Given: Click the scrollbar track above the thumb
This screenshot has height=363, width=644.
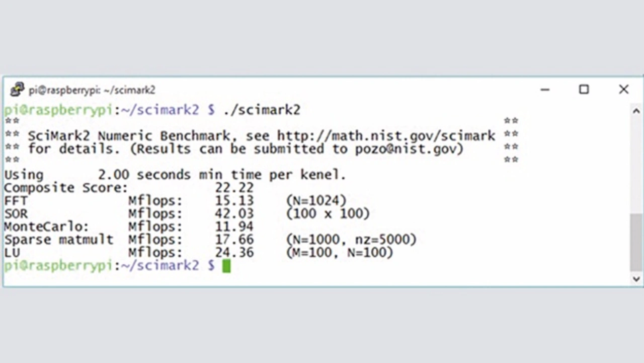Looking at the screenshot, I should click(x=636, y=165).
